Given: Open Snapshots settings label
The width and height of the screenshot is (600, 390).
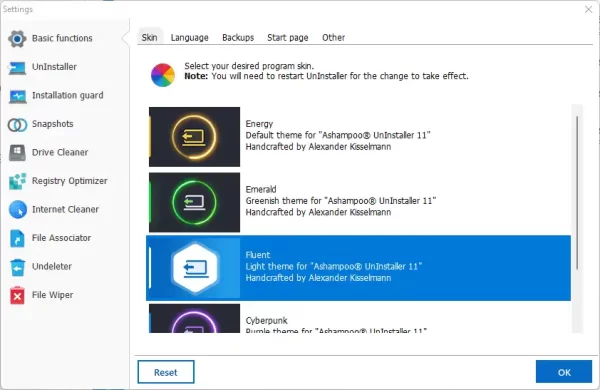Looking at the screenshot, I should (52, 124).
